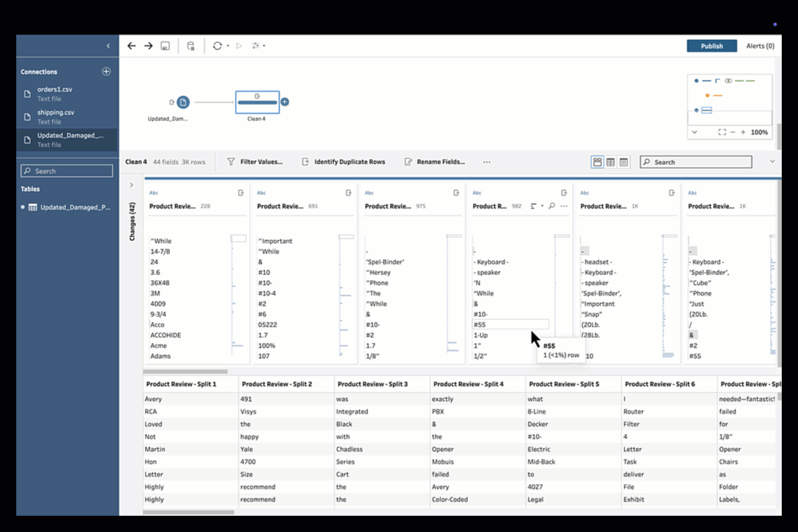Click Rename Fields... button

pos(435,162)
